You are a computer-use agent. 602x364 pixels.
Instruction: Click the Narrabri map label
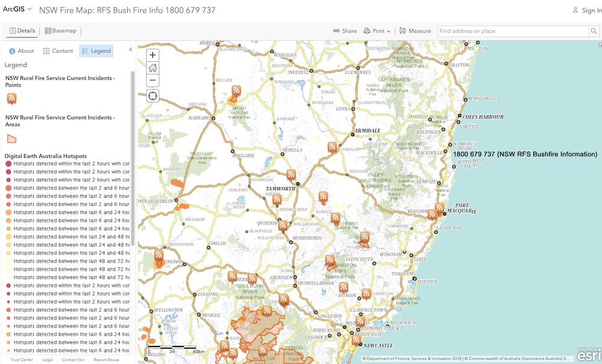click(x=200, y=118)
